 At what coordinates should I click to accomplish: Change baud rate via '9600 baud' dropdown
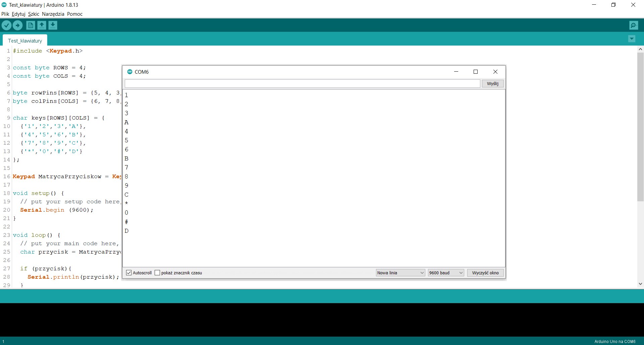[445, 273]
